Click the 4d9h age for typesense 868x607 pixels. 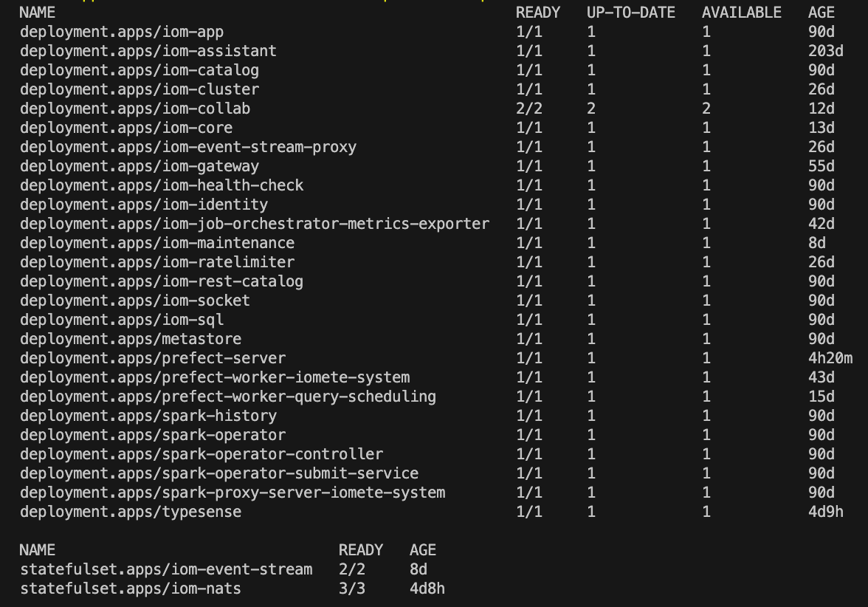click(826, 512)
